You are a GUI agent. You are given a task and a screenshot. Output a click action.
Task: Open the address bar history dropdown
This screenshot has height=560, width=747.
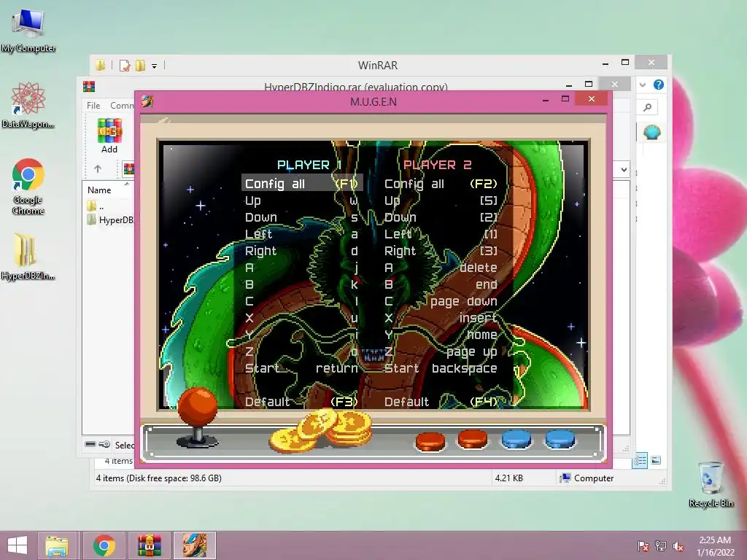[x=624, y=169]
